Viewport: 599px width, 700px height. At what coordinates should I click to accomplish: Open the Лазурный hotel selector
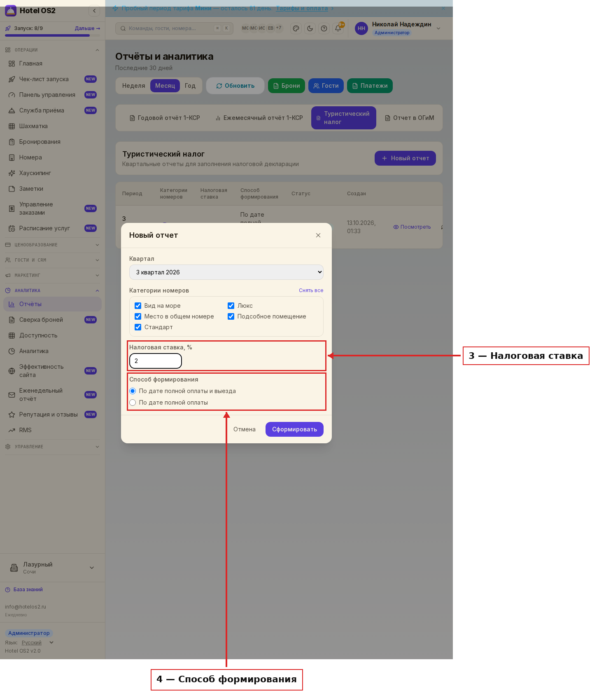coord(52,568)
